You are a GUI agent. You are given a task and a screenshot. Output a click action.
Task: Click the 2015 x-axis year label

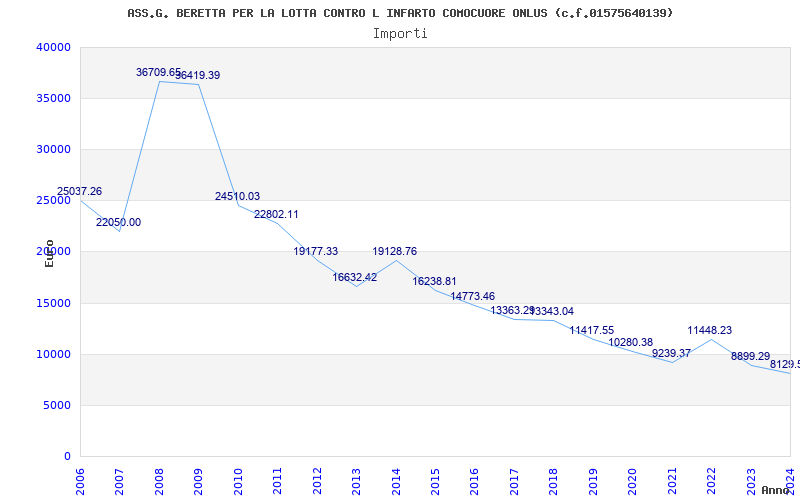[435, 481]
